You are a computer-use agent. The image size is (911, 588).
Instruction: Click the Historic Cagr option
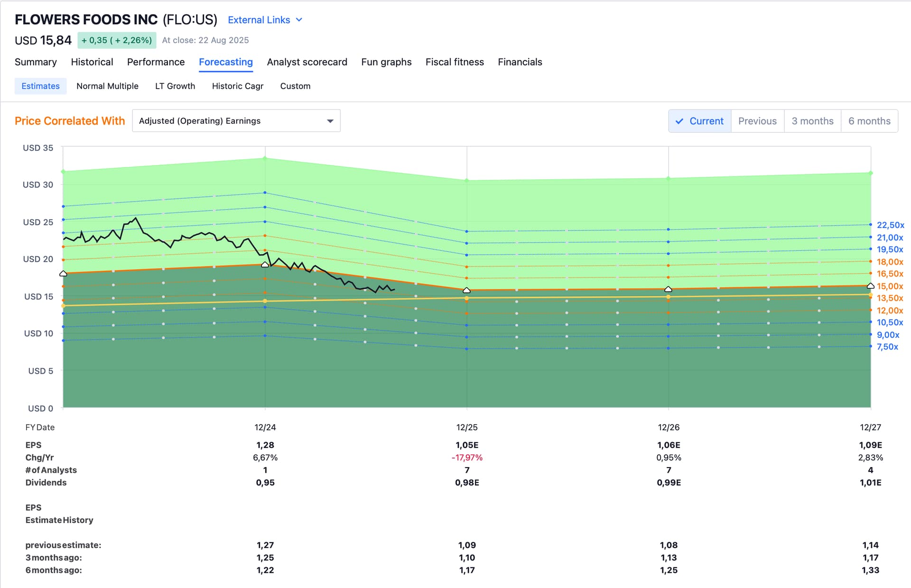237,86
